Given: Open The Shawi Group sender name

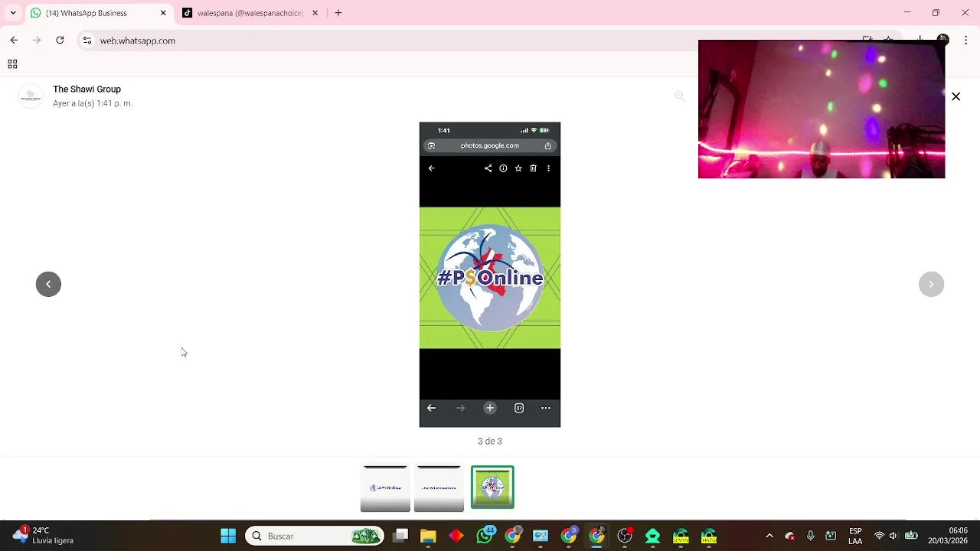Looking at the screenshot, I should click(87, 89).
